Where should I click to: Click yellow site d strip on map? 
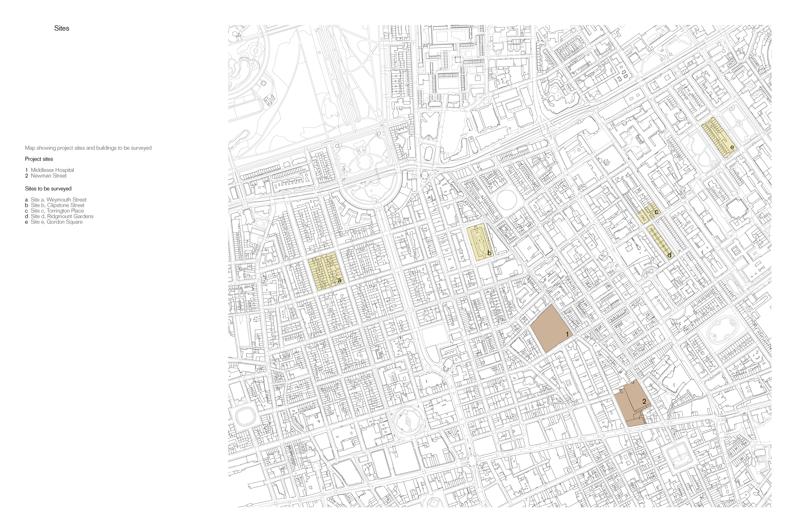click(660, 243)
